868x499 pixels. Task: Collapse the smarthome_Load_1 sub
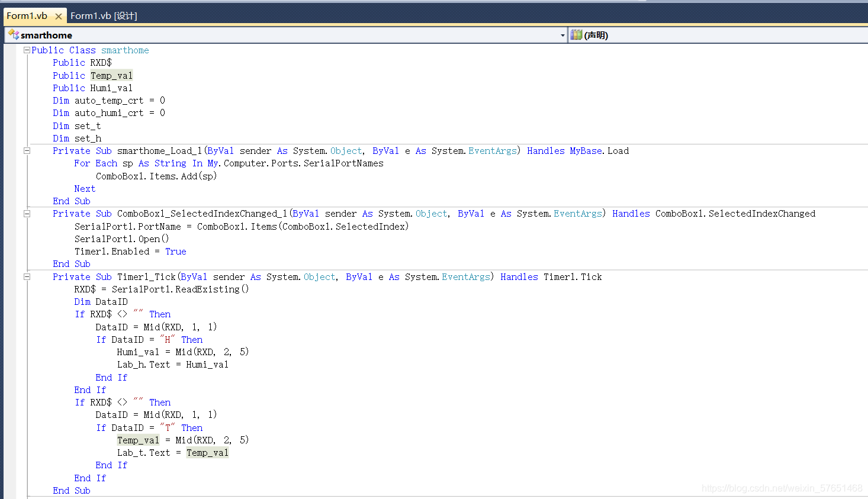[x=27, y=151]
